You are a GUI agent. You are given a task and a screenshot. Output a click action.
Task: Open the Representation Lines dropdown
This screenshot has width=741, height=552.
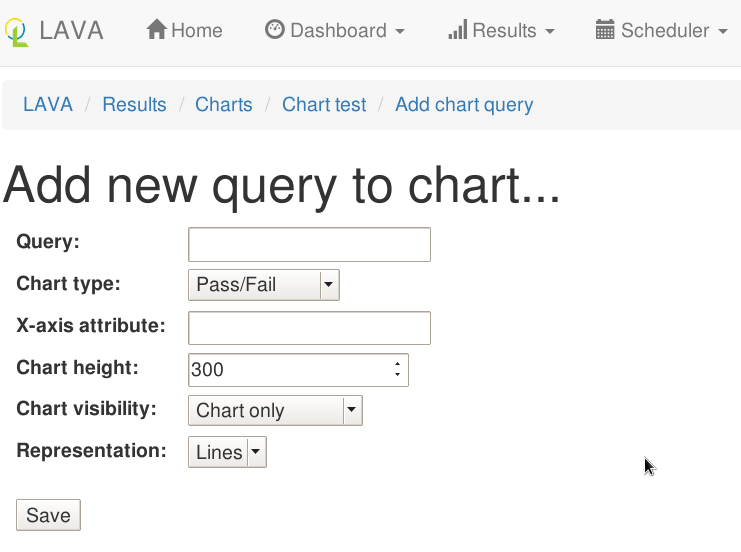tap(227, 453)
